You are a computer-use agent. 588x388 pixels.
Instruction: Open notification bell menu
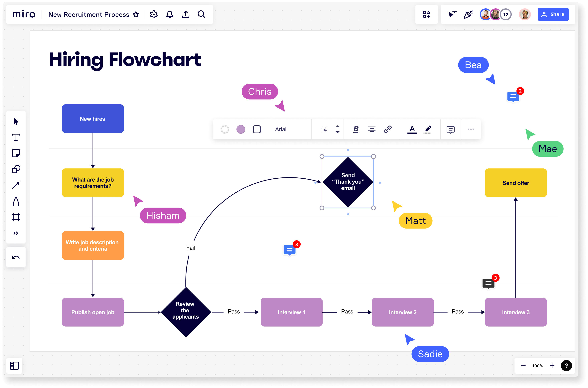(x=169, y=14)
